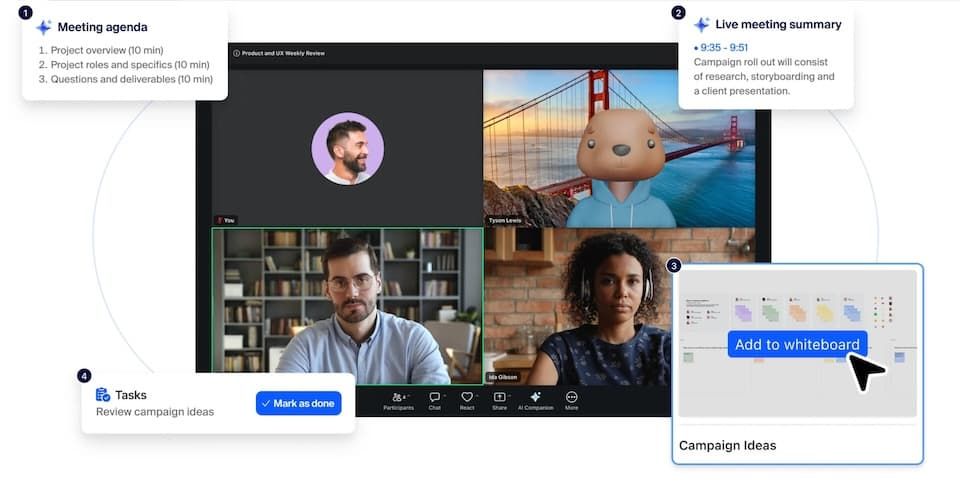Expand the caret next to Participants

410,396
